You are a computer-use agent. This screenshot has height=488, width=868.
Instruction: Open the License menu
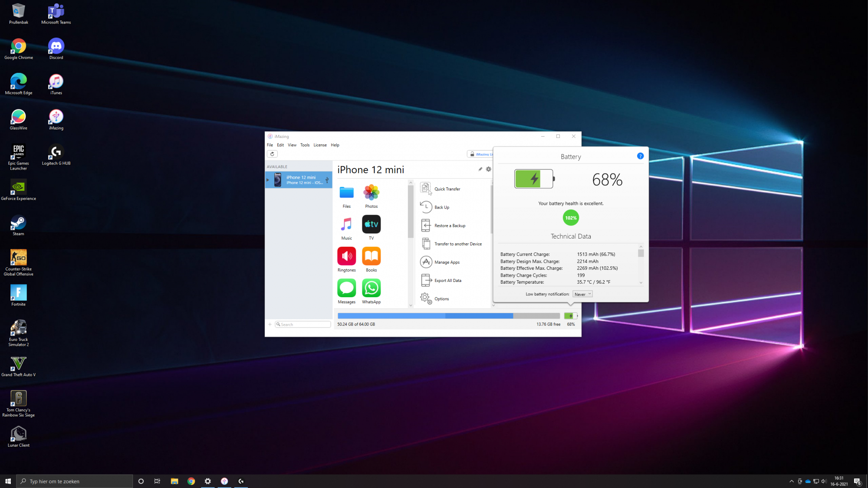(x=320, y=145)
